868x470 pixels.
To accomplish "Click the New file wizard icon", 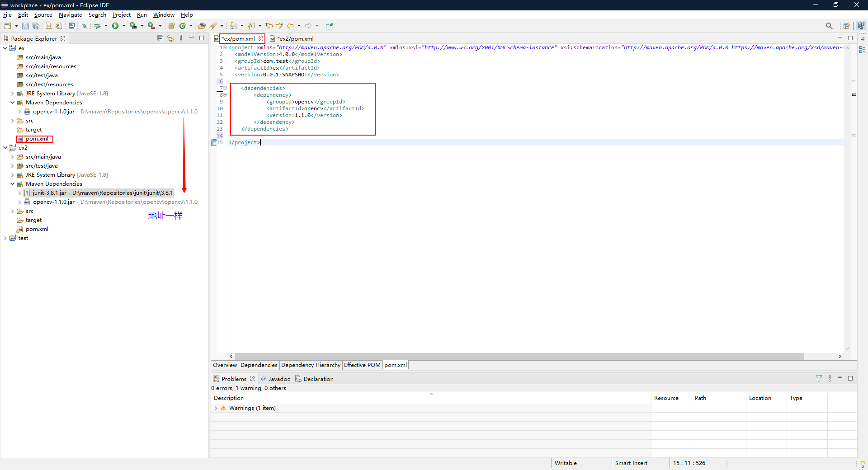I will [x=8, y=26].
